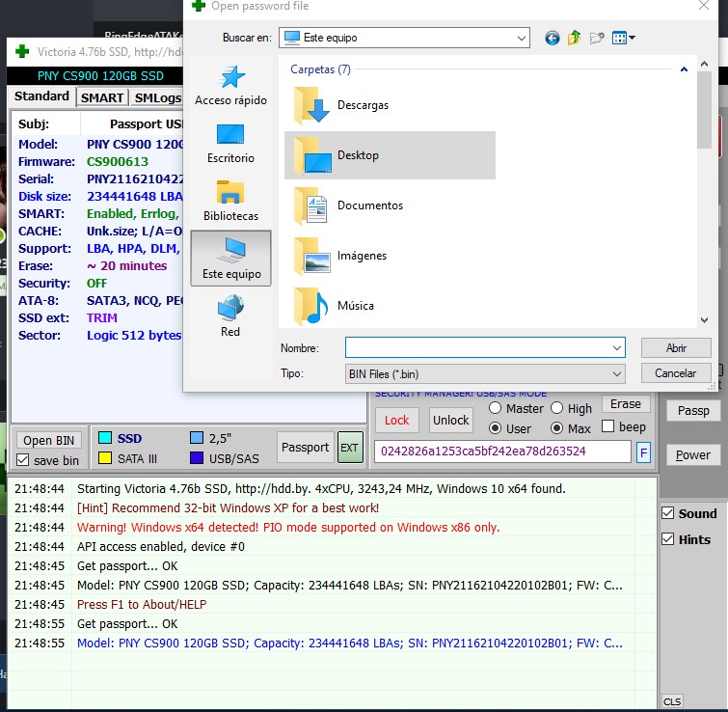This screenshot has width=728, height=712.
Task: Click the Warning Windows x64 detected log line
Action: tap(288, 528)
